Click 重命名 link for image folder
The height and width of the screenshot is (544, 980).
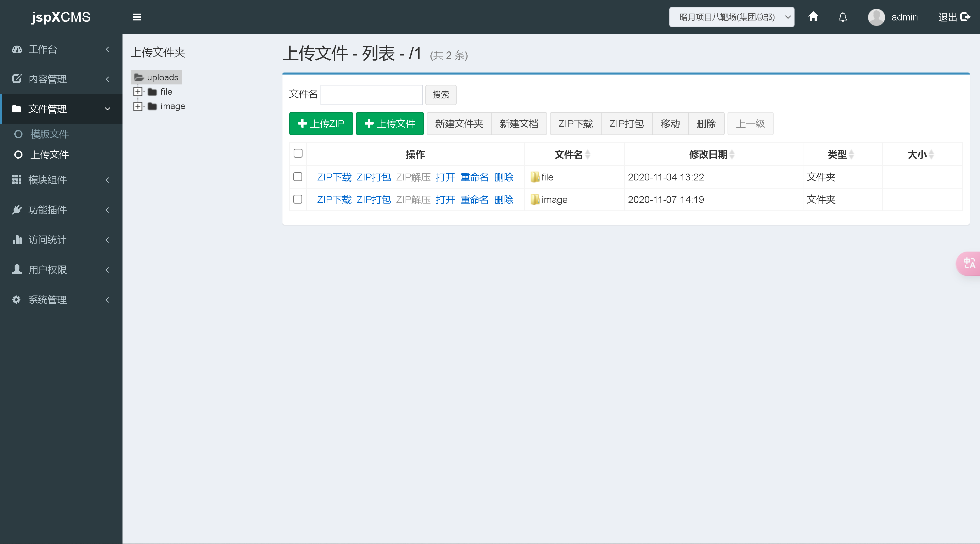474,199
